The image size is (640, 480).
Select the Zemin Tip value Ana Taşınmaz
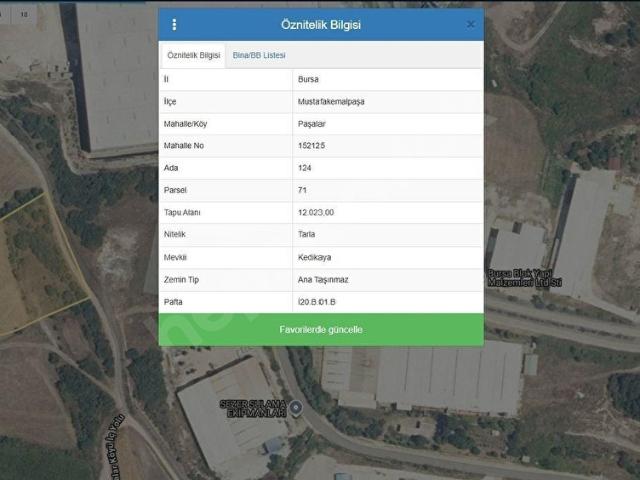[323, 280]
